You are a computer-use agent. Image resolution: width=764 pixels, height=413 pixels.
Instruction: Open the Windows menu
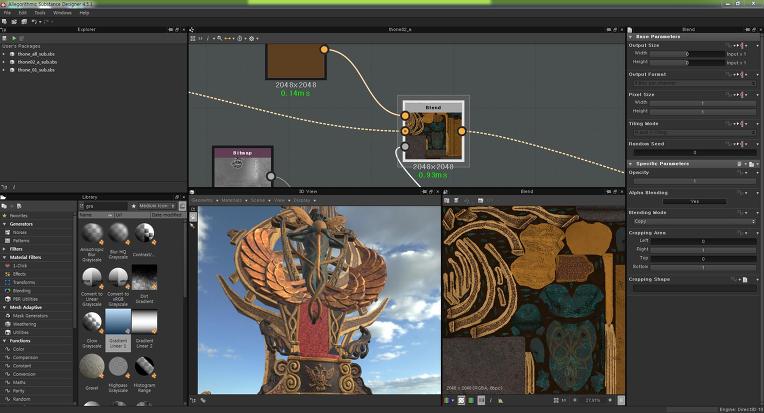click(62, 13)
